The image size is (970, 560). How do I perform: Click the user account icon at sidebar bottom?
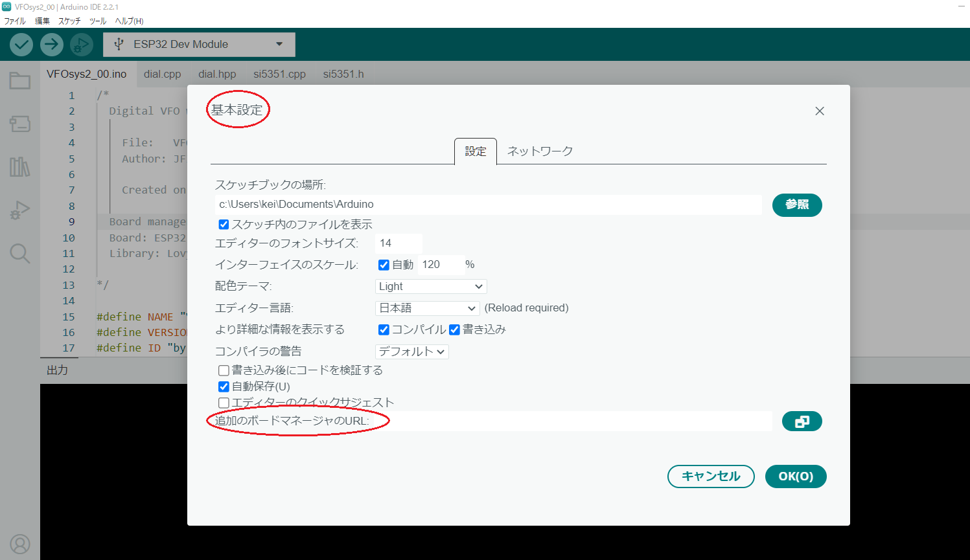tap(20, 544)
